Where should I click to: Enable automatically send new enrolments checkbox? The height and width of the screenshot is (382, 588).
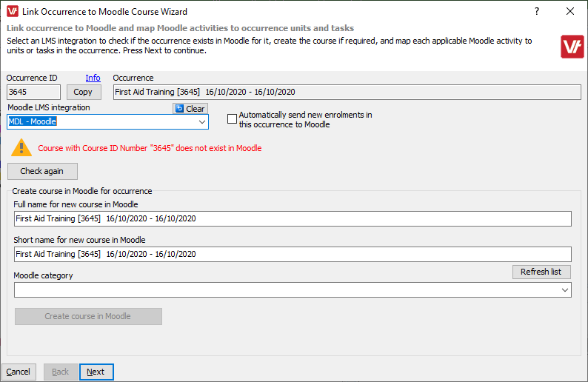[x=232, y=119]
